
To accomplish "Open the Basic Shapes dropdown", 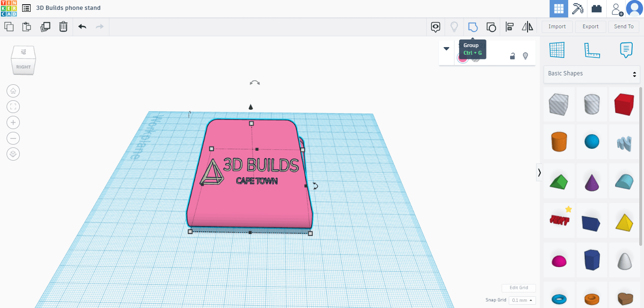I will [592, 74].
